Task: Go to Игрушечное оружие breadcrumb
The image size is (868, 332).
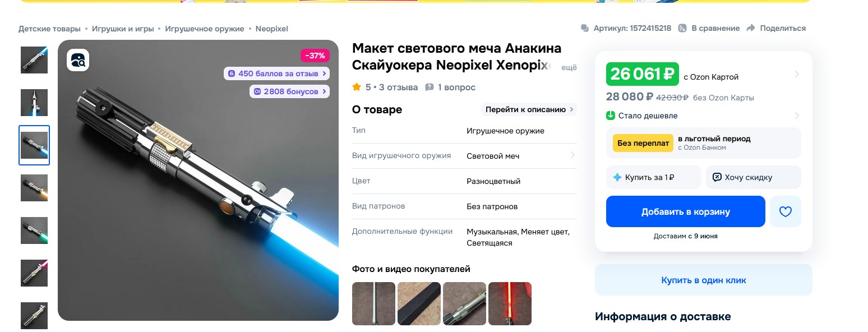Action: coord(205,29)
